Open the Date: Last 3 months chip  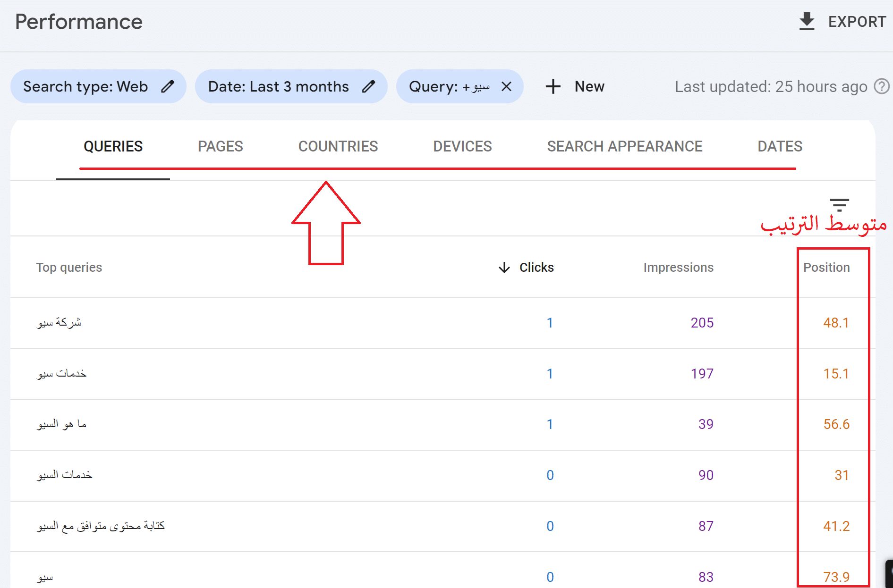click(x=291, y=86)
